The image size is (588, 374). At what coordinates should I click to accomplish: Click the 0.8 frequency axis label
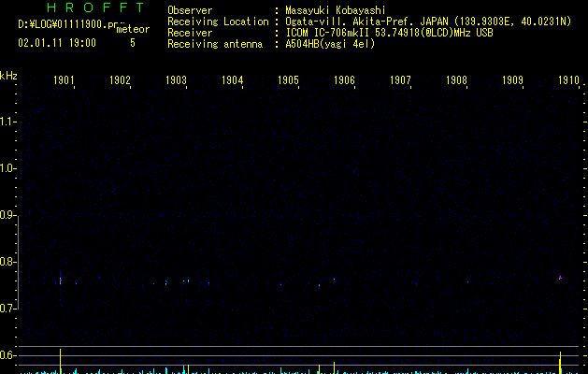(7, 262)
